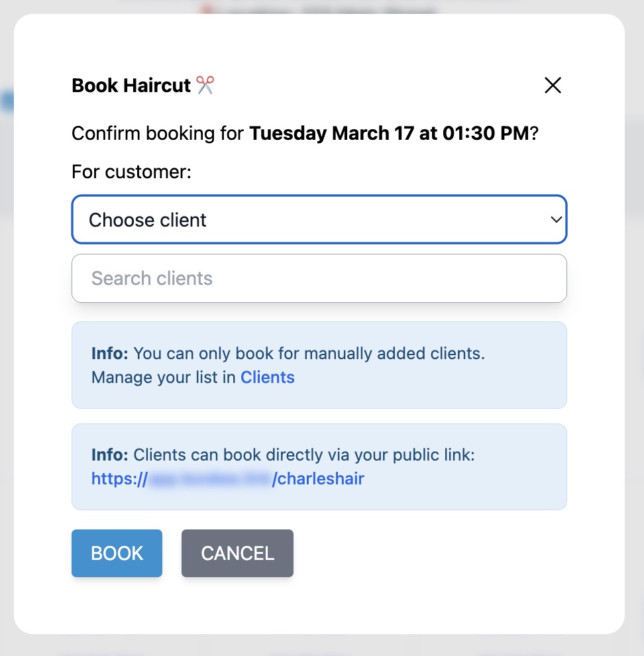Image resolution: width=644 pixels, height=656 pixels.
Task: Focus the Search clients field
Action: [x=319, y=278]
